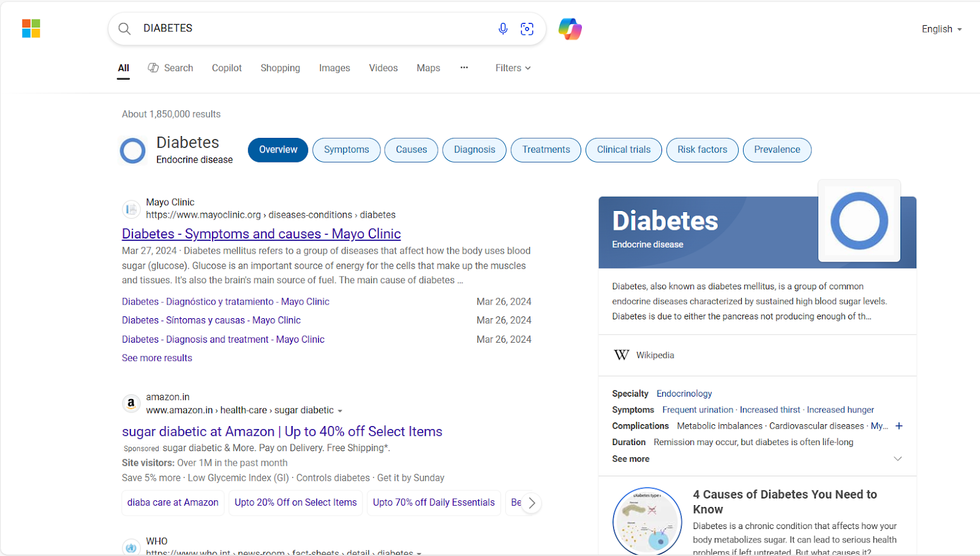Open Diabetes - Diagnóstico y tratamiento link
The width and height of the screenshot is (980, 556).
click(225, 302)
